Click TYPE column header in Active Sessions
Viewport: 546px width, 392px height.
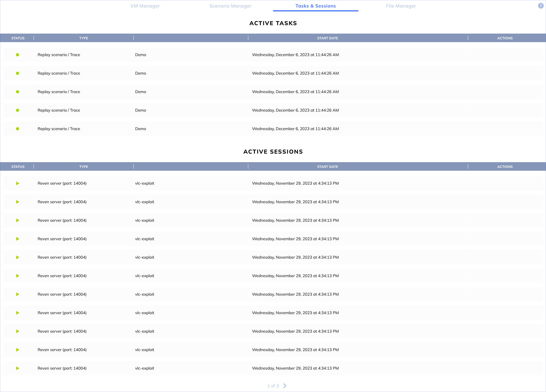click(84, 167)
